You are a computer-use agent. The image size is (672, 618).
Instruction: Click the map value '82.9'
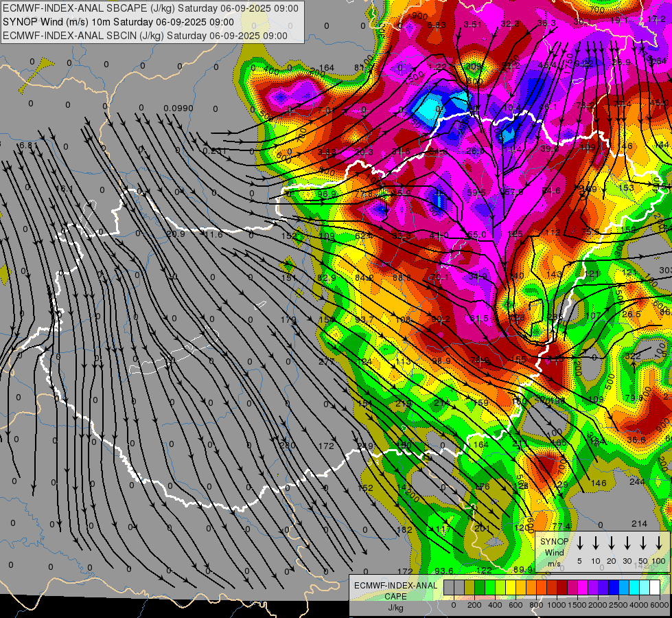(326, 278)
